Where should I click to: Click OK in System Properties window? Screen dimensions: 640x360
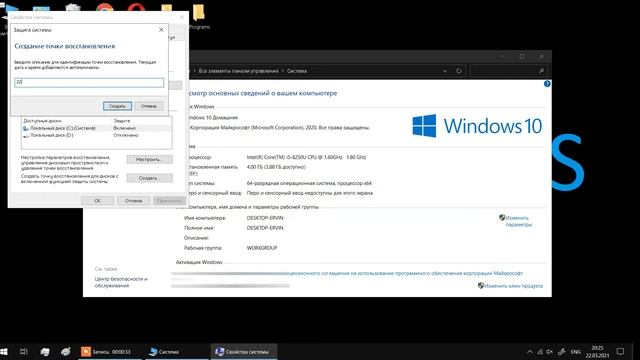(98, 200)
